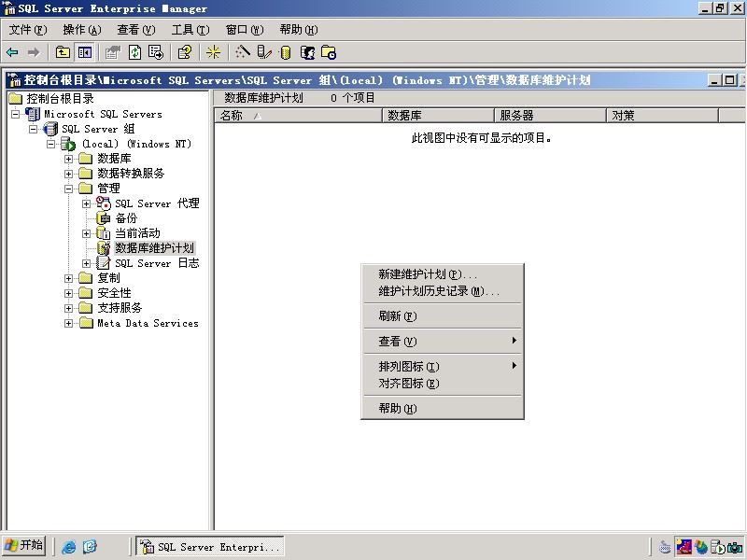The width and height of the screenshot is (747, 560).
Task: Click the SQL Server 日志 log icon
Action: tap(104, 263)
